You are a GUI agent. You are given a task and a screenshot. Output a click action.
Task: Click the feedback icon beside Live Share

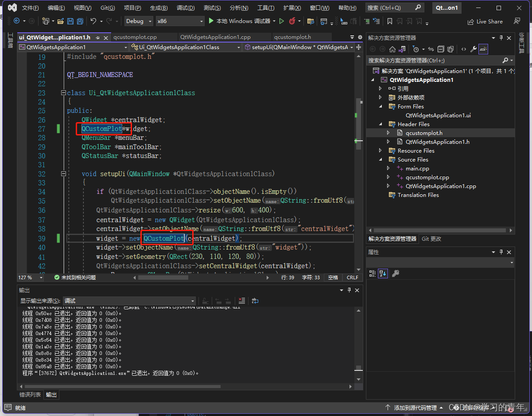coord(517,21)
